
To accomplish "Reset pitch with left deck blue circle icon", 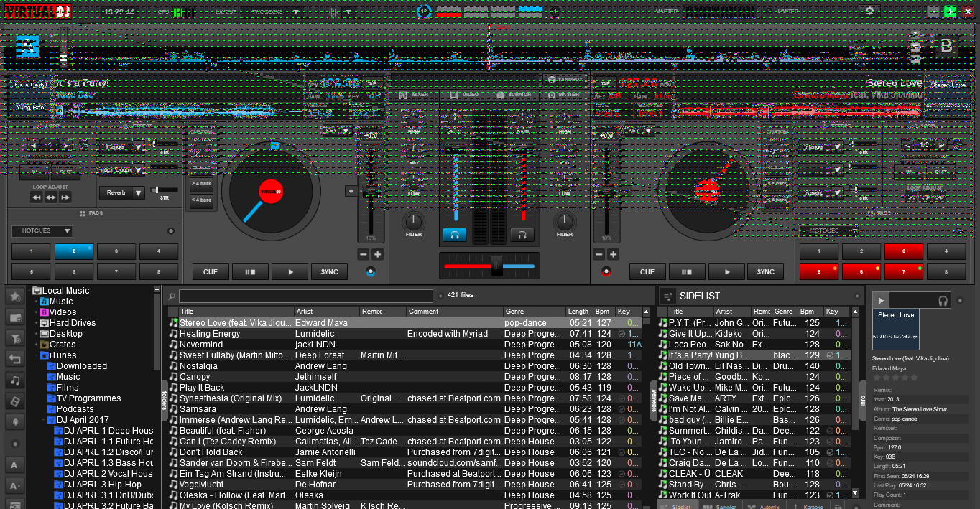I will (370, 271).
